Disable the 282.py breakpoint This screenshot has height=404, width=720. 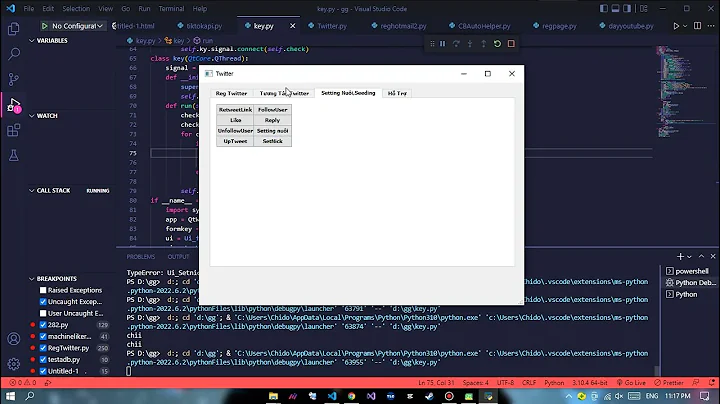tap(43, 325)
